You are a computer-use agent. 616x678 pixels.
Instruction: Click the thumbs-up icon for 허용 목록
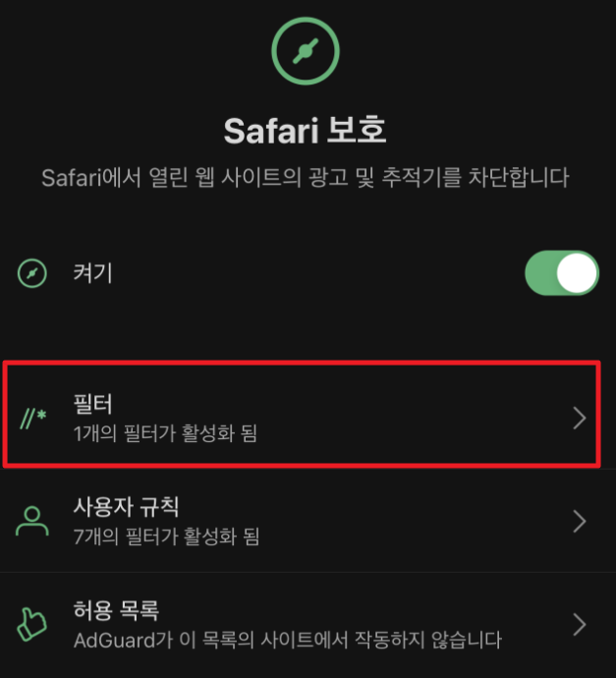point(32,624)
